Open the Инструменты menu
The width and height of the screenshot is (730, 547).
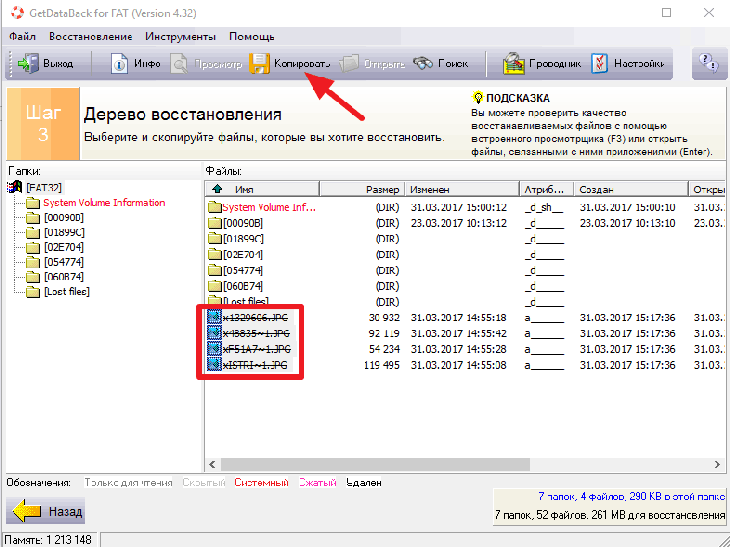coord(180,36)
